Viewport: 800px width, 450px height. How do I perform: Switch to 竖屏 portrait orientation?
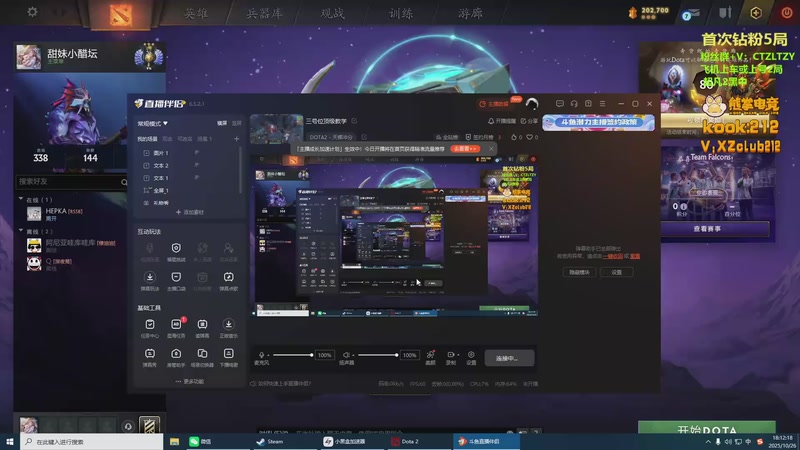(x=237, y=123)
